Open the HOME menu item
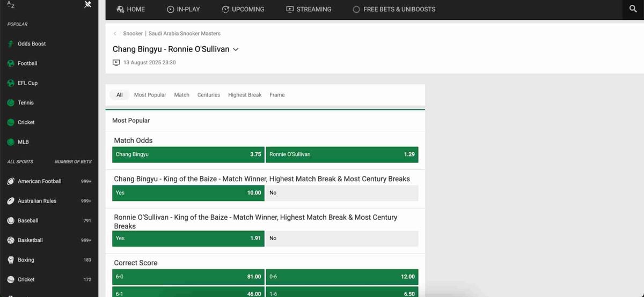 [x=131, y=9]
